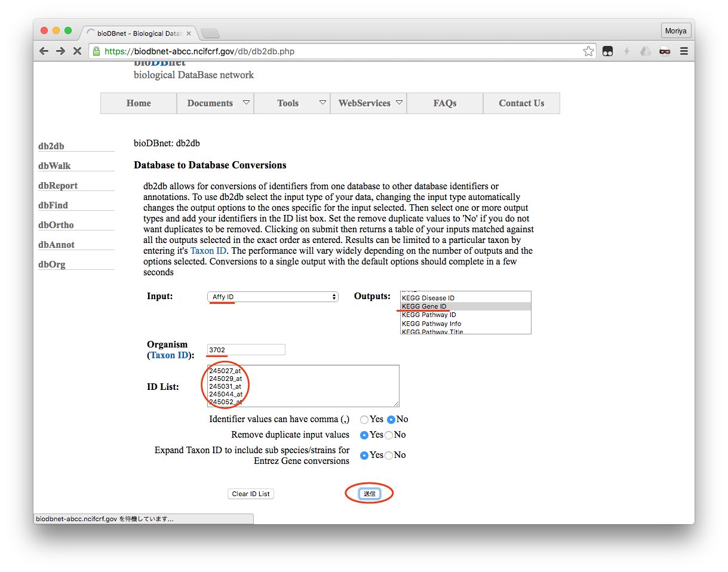The width and height of the screenshot is (728, 572).
Task: Go back with the browser back arrow
Action: pyautogui.click(x=44, y=51)
